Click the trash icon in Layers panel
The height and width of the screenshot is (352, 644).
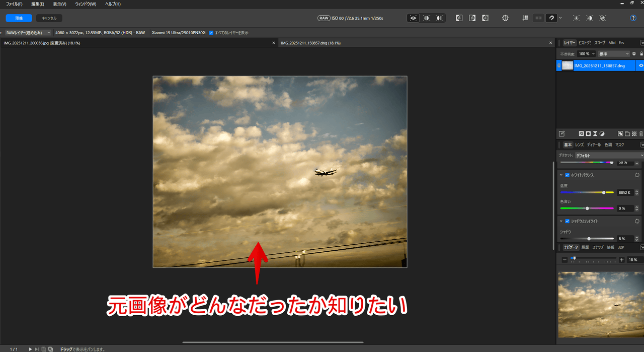641,134
